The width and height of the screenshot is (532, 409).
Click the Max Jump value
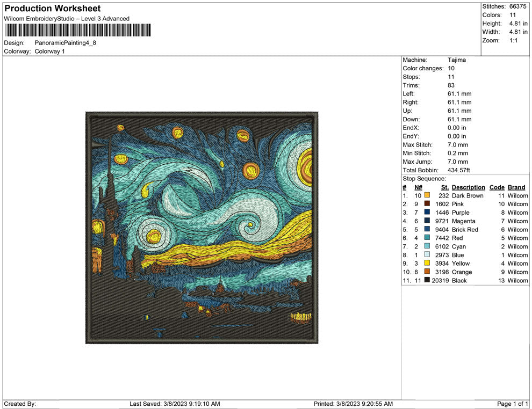[x=458, y=162]
